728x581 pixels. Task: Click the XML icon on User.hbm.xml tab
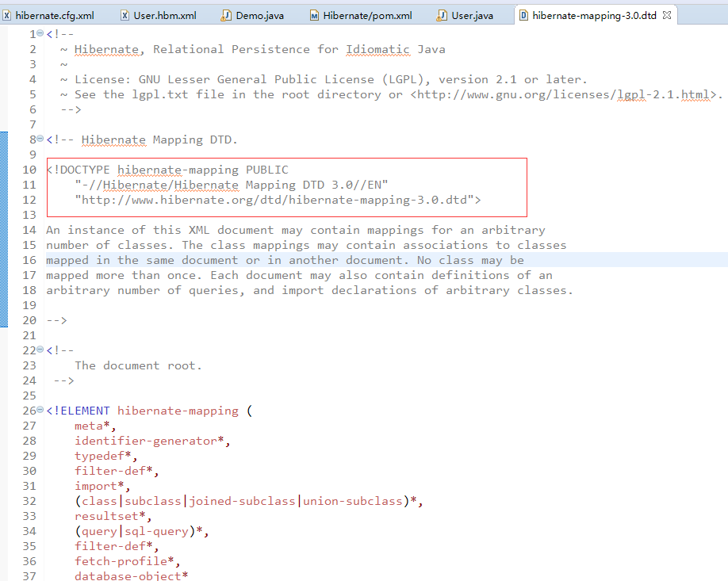click(125, 16)
